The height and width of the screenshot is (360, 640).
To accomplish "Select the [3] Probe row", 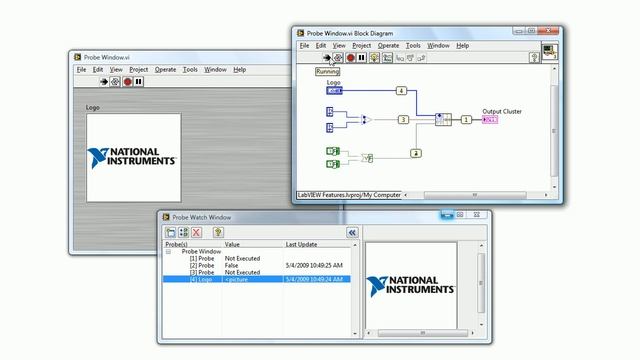I will 256,272.
